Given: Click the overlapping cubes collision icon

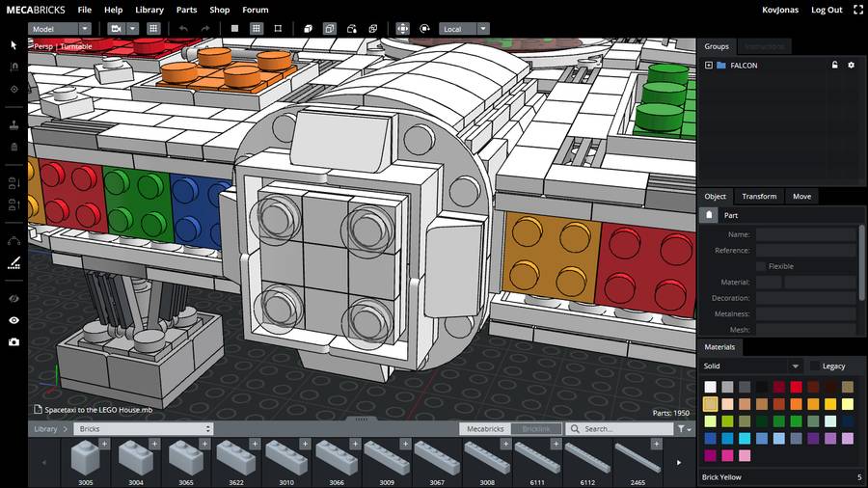Looking at the screenshot, I should tap(373, 29).
